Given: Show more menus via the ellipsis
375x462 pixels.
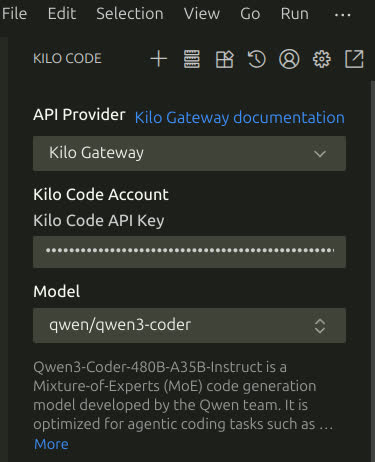Looking at the screenshot, I should coord(342,15).
